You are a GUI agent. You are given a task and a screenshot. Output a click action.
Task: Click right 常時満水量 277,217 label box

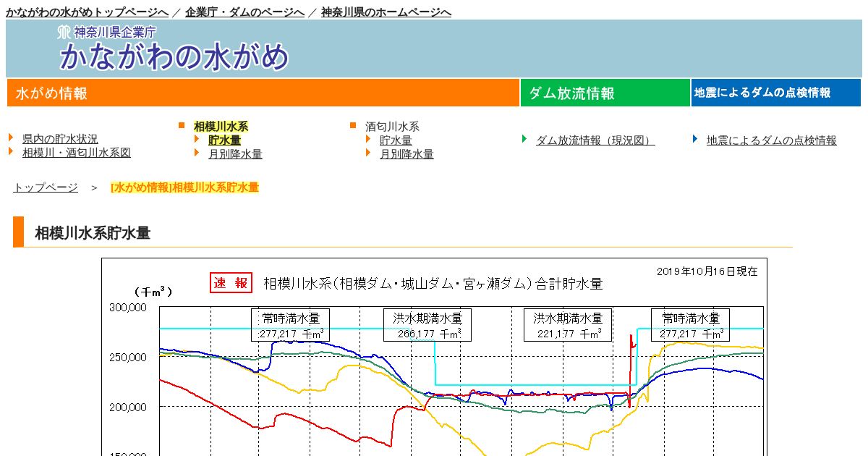tap(690, 326)
